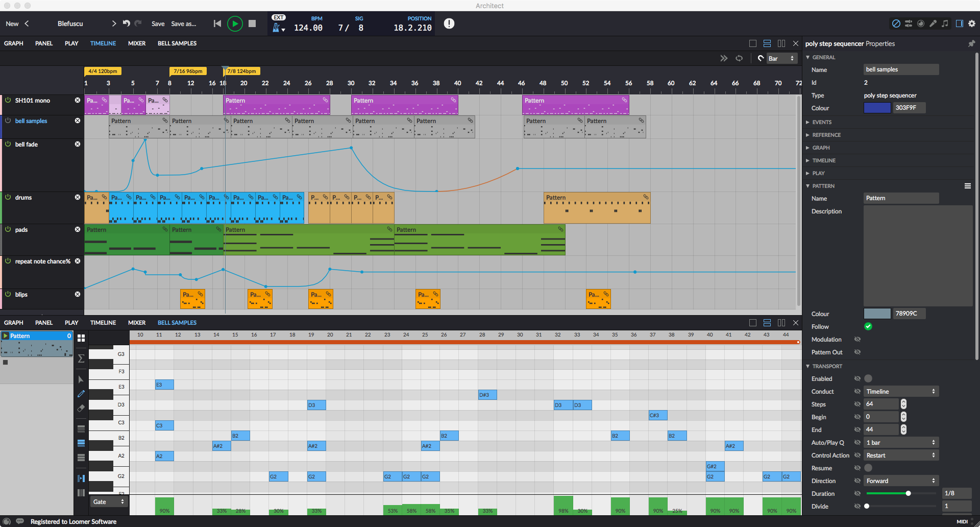Click the double-chevron follow icon in the timeline toolbar
The height and width of the screenshot is (527, 980).
tap(724, 58)
